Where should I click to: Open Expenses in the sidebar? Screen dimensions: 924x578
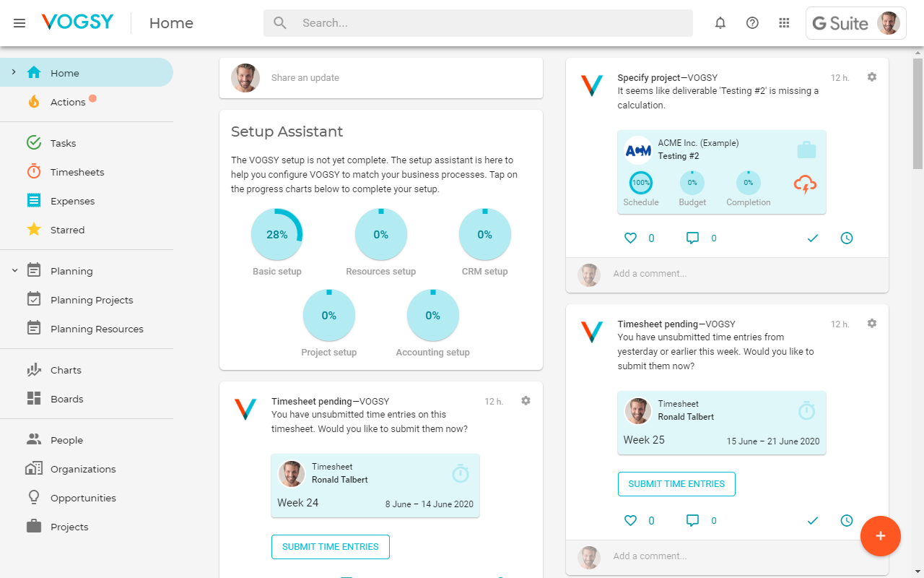point(87,201)
